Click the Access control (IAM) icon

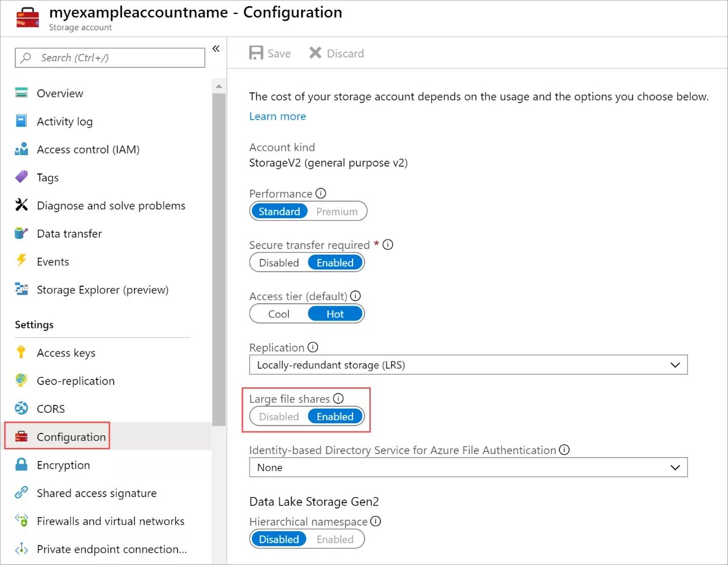22,149
